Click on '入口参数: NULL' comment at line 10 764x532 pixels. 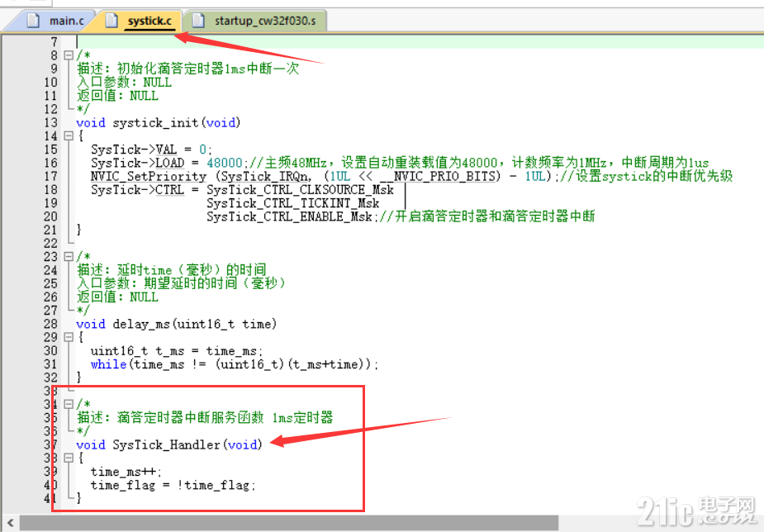point(124,83)
